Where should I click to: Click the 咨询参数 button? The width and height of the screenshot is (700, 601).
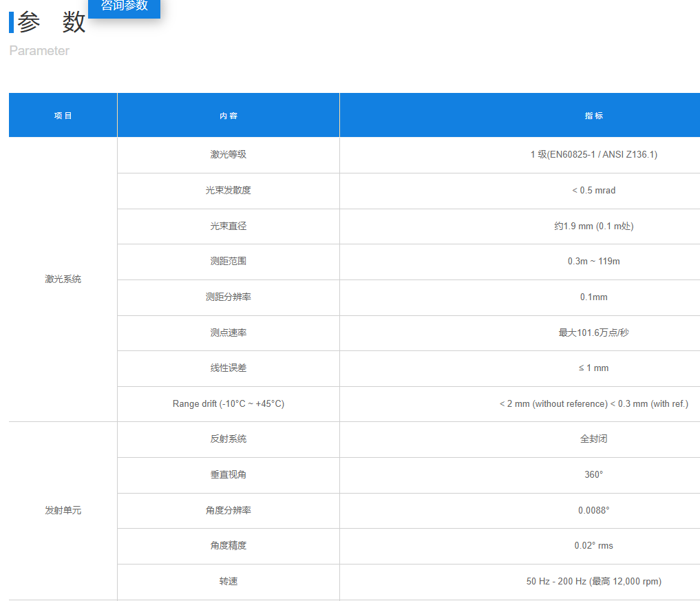125,7
